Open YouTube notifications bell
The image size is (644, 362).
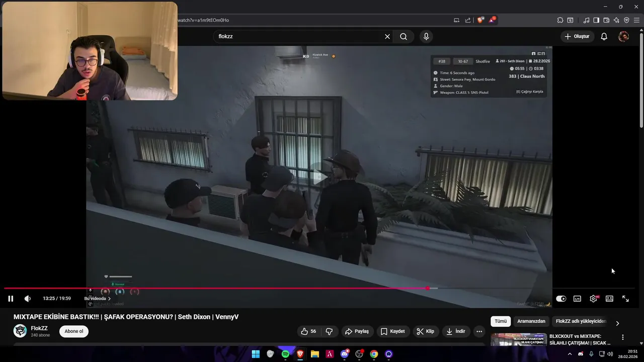[x=604, y=36]
